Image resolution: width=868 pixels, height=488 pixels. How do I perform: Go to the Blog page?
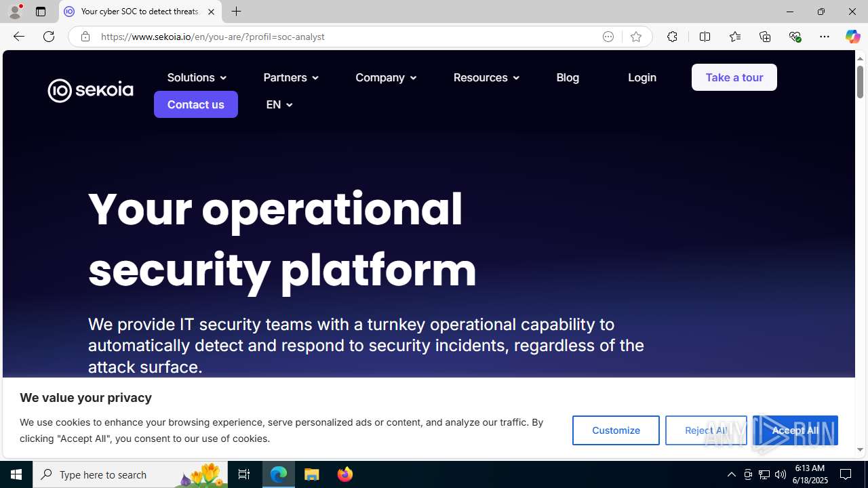point(568,77)
